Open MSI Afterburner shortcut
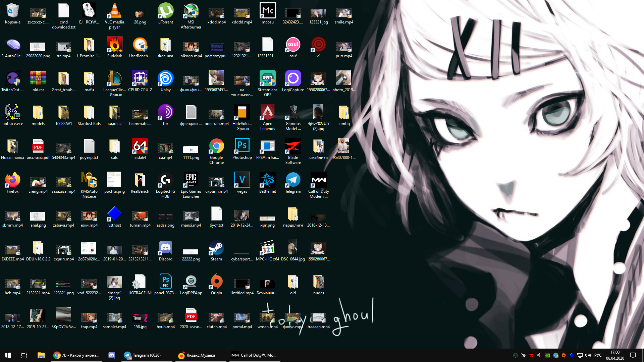Viewport: 644px width, 362px height. pyautogui.click(x=191, y=16)
